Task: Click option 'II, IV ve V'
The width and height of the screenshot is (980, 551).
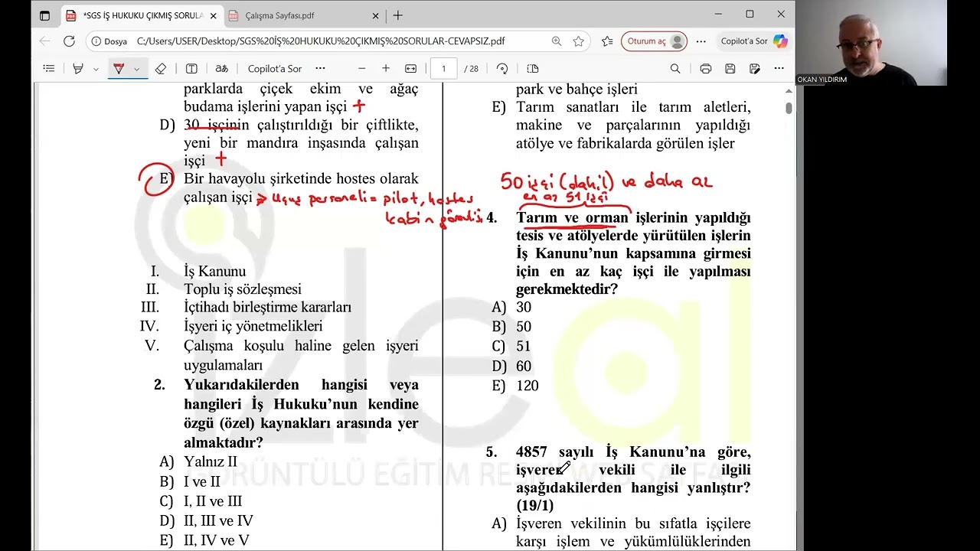Action: pyautogui.click(x=217, y=540)
